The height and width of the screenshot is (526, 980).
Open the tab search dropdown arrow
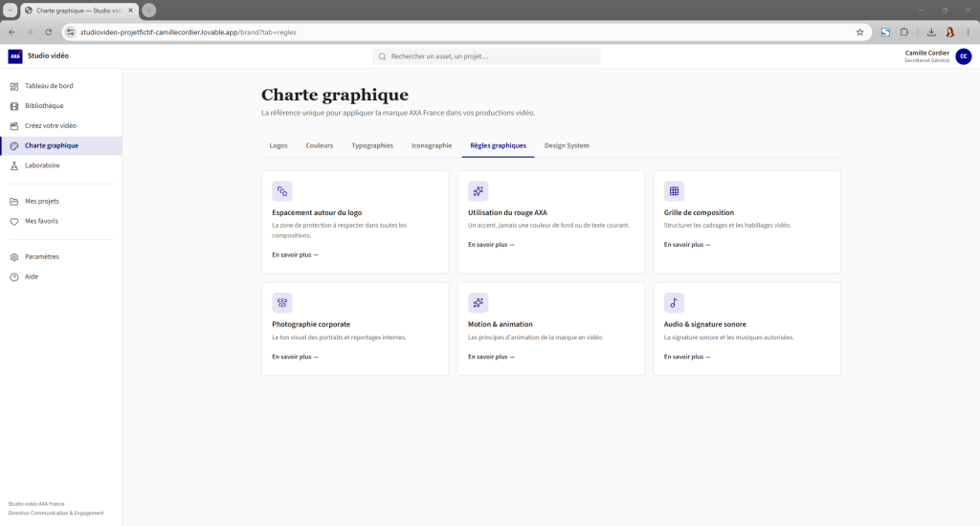(10, 11)
